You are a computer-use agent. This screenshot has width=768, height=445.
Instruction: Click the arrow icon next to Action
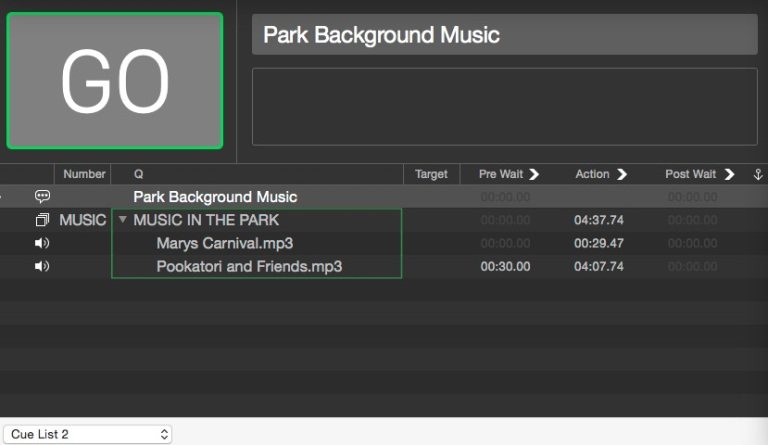622,174
